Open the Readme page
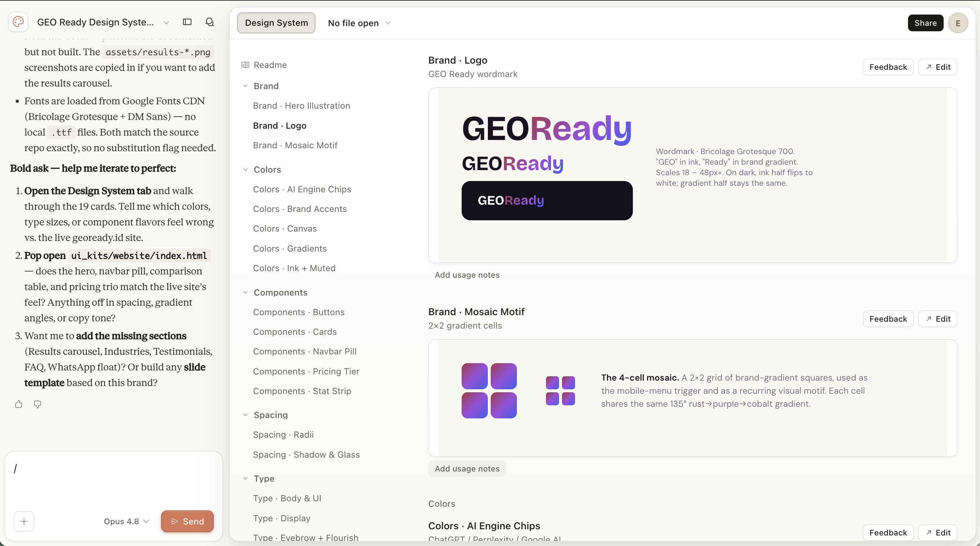980x546 pixels. (270, 65)
